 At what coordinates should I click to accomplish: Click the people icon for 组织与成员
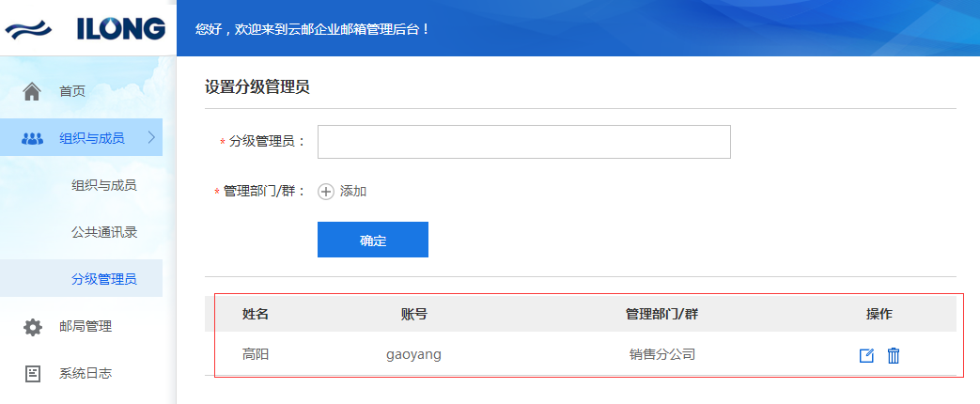point(32,138)
